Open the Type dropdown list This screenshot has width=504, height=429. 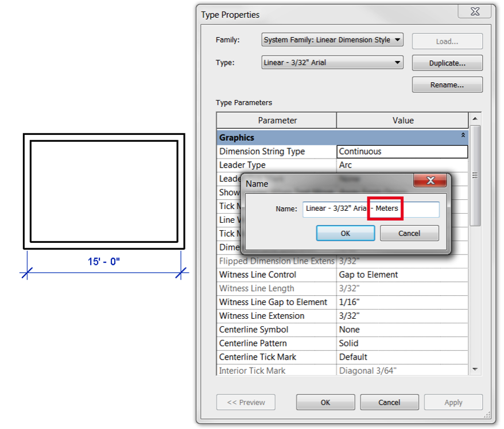(x=397, y=63)
